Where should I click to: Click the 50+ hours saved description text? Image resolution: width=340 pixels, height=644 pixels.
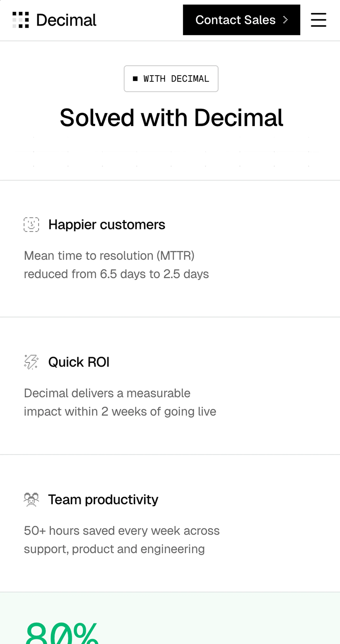pyautogui.click(x=122, y=540)
